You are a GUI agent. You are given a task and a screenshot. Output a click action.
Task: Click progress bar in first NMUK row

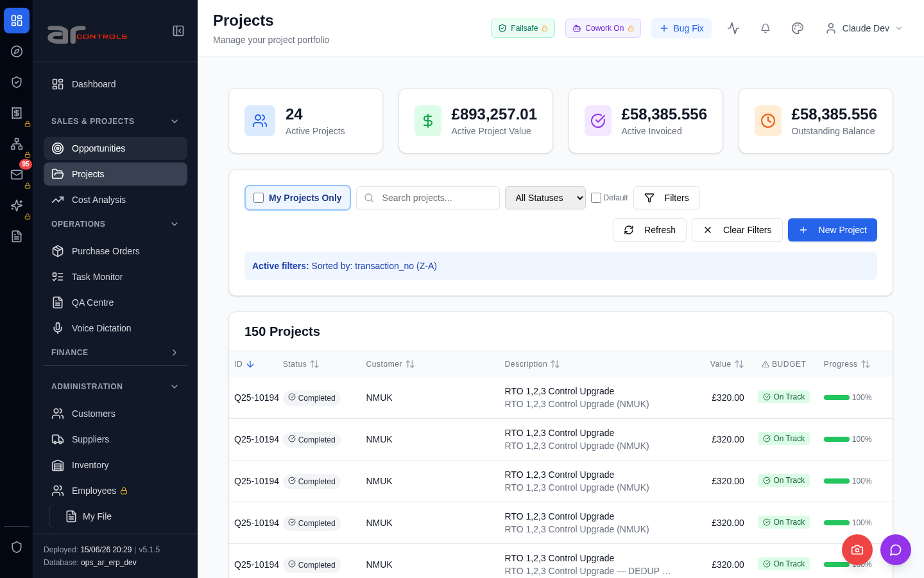(x=837, y=398)
